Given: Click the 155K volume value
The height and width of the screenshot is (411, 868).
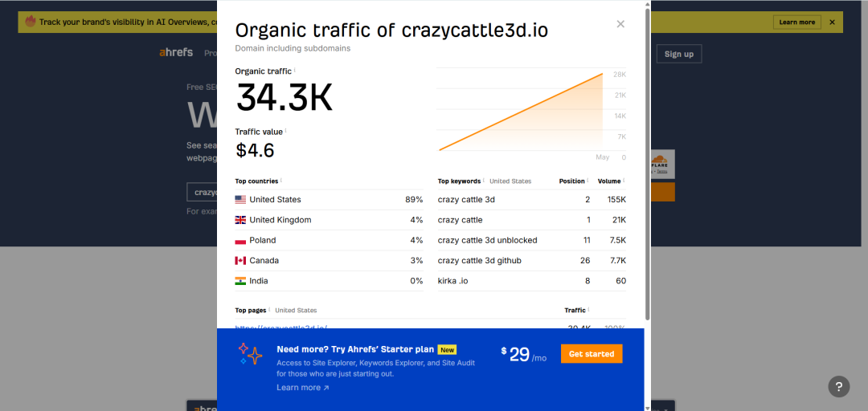Looking at the screenshot, I should tap(616, 200).
